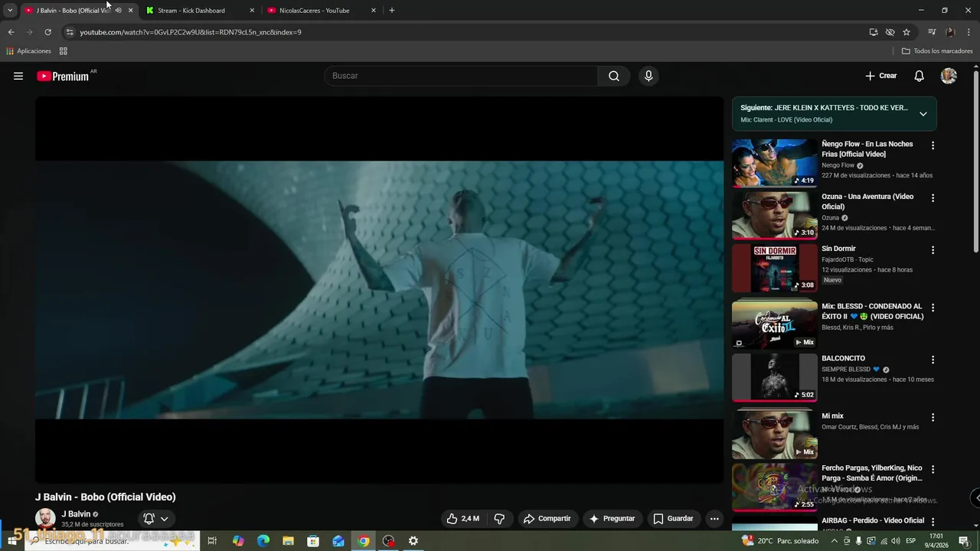Click the search magnifier button

click(614, 76)
